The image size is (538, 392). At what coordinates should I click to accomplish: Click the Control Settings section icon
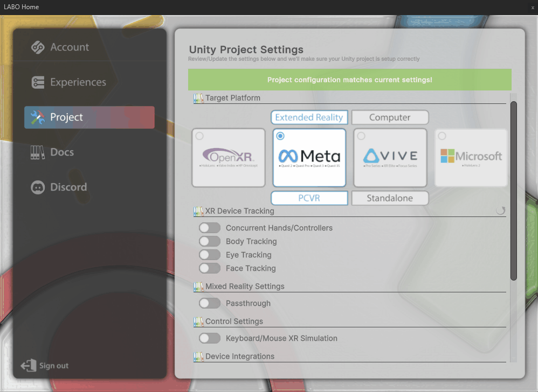pos(198,322)
